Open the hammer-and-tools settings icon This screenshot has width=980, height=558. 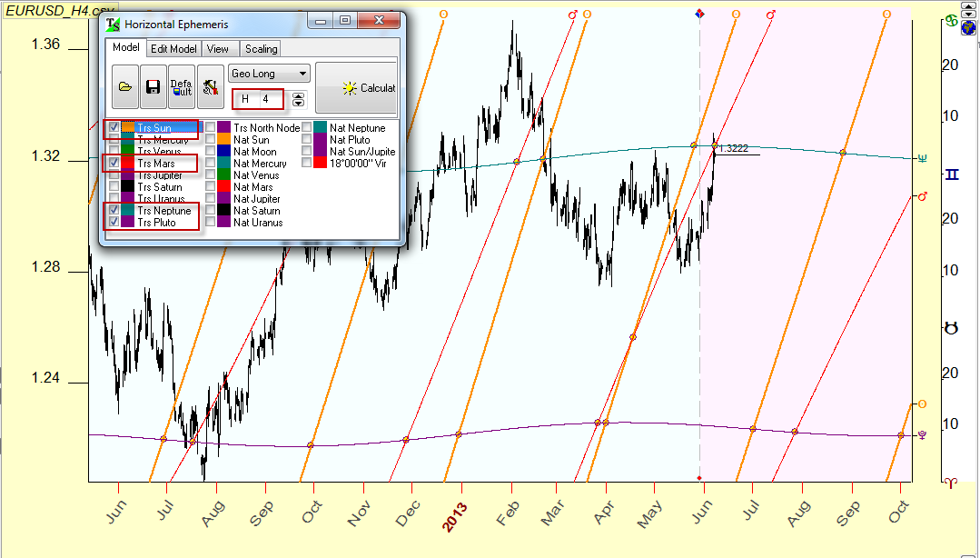210,87
